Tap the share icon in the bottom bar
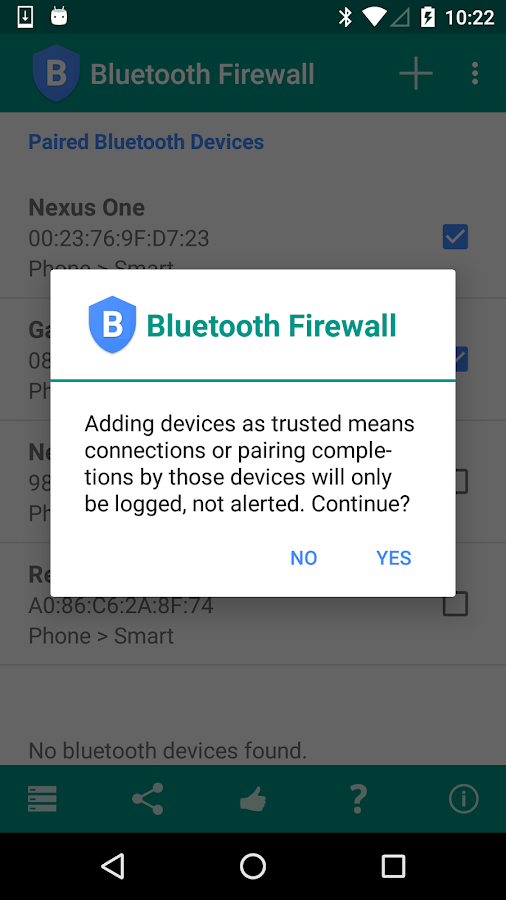Viewport: 506px width, 900px height. [147, 798]
